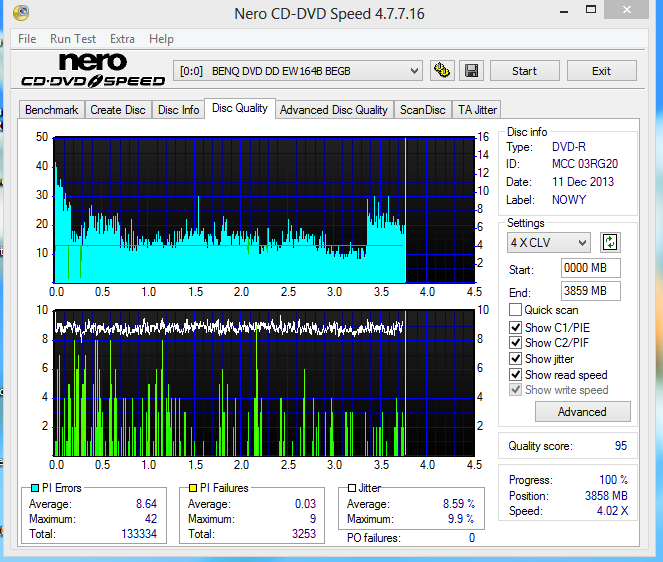
Task: Click the PO failures value 0
Action: [x=472, y=538]
